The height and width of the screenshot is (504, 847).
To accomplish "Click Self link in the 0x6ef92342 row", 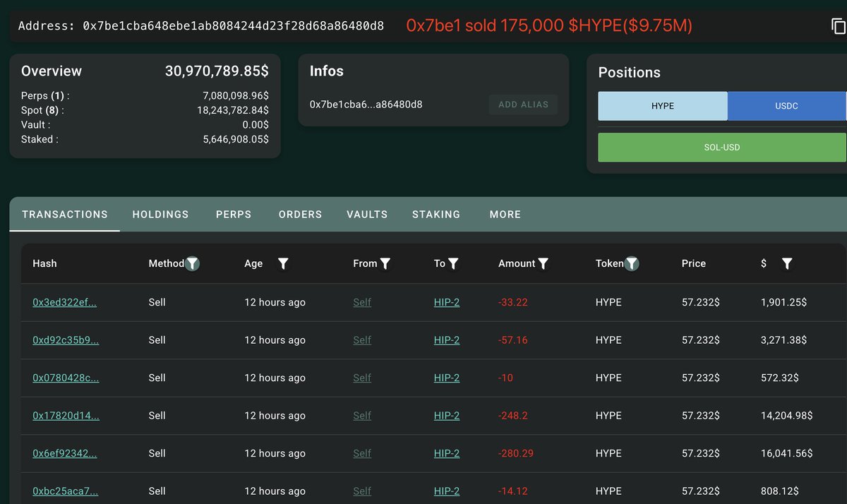I will coord(362,453).
